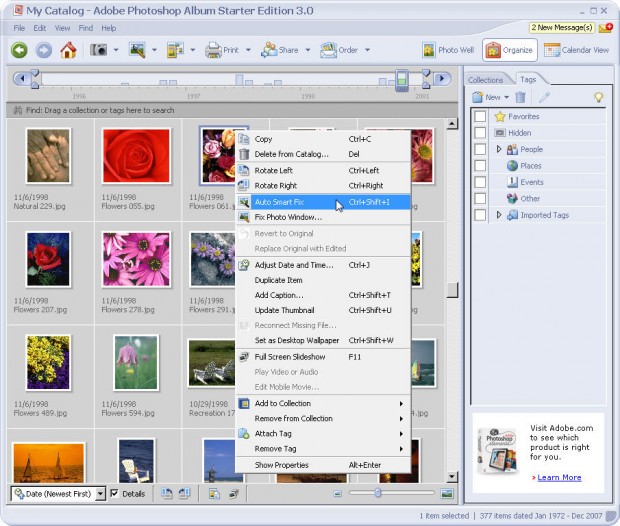Open Add to Collection submenu

323,403
